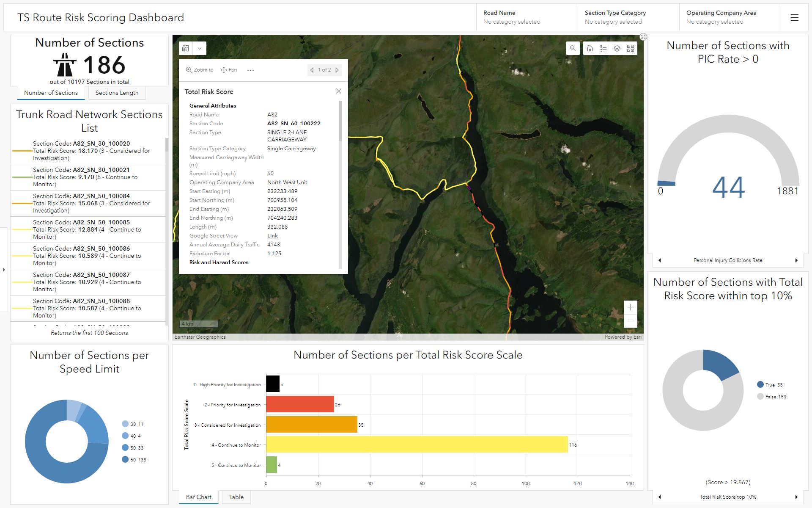
Task: Click the popup more options ellipsis
Action: pos(250,70)
